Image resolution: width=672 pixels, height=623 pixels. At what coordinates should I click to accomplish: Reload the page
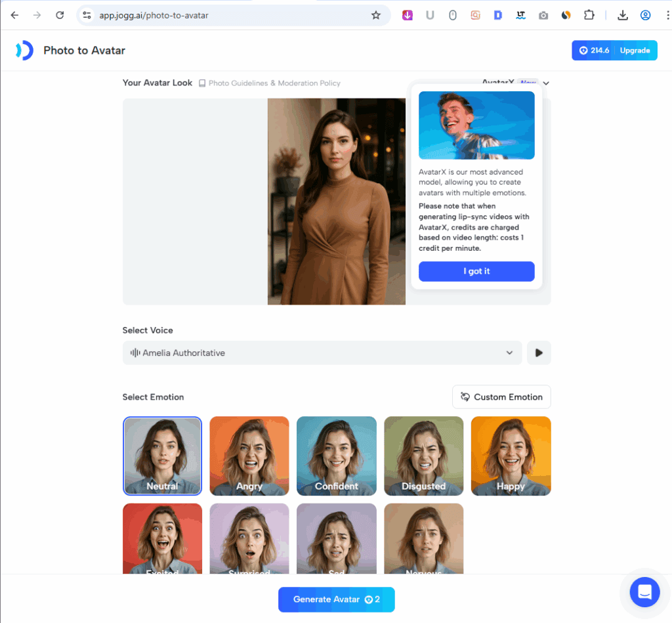point(60,15)
